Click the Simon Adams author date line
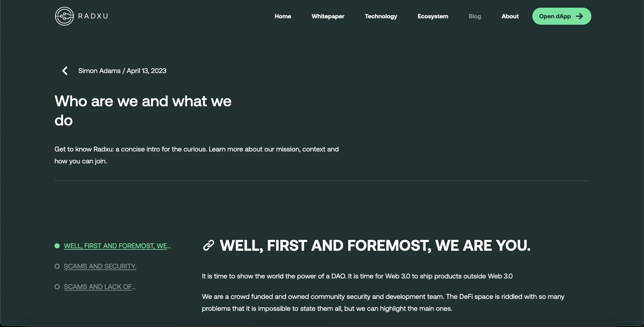644x327 pixels. click(x=122, y=71)
